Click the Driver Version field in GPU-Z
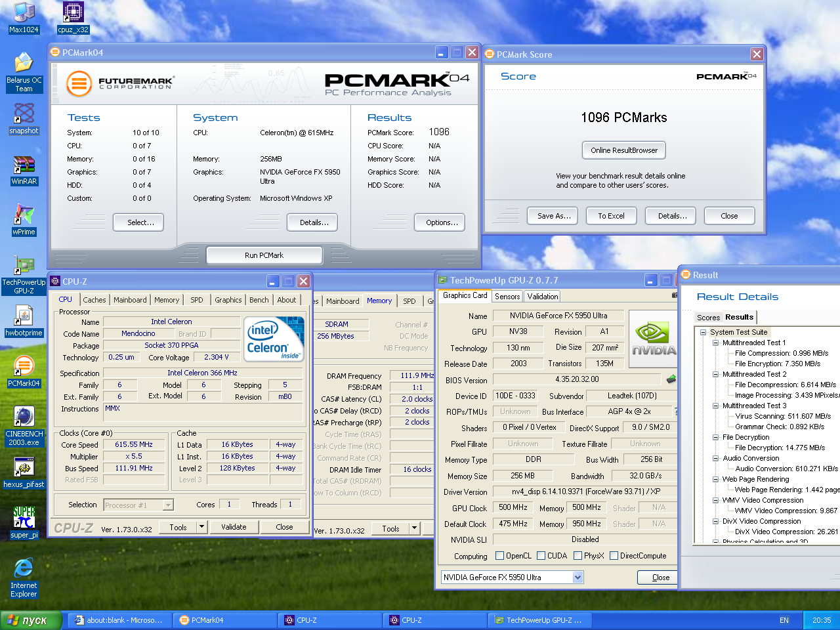840x630 pixels. (x=585, y=492)
